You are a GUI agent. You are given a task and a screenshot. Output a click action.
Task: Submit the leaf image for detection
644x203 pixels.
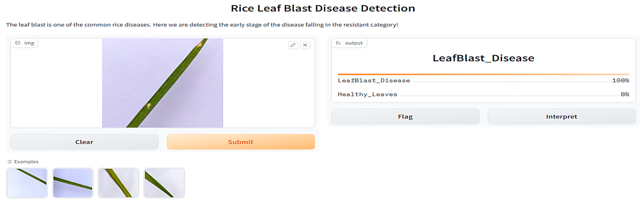click(x=241, y=142)
